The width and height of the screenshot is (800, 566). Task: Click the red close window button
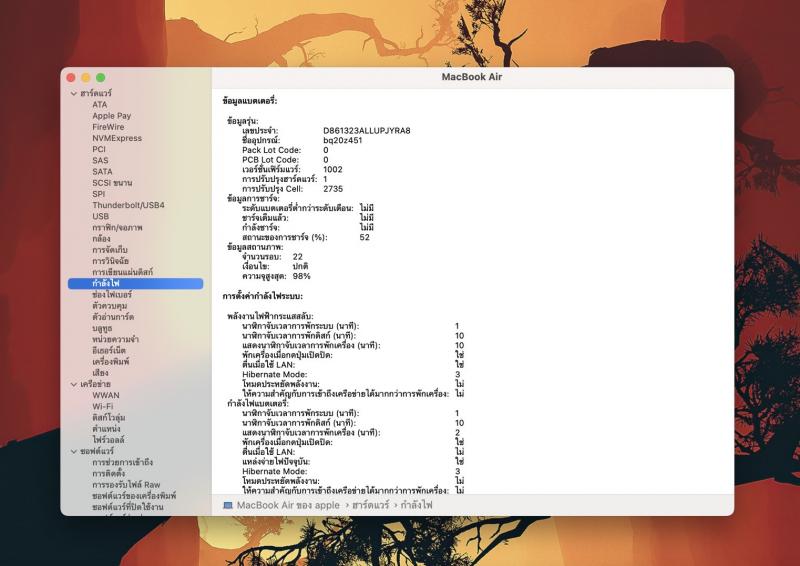click(71, 77)
